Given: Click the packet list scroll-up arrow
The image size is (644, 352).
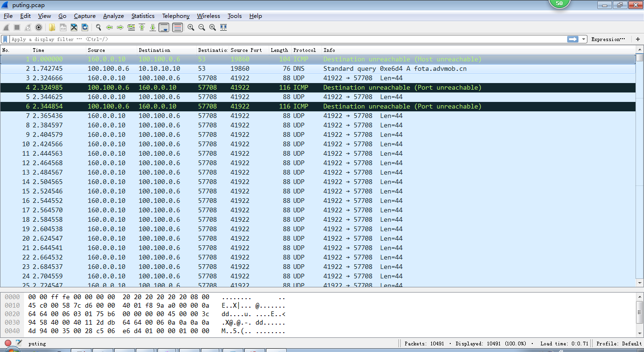Looking at the screenshot, I should tap(639, 50).
